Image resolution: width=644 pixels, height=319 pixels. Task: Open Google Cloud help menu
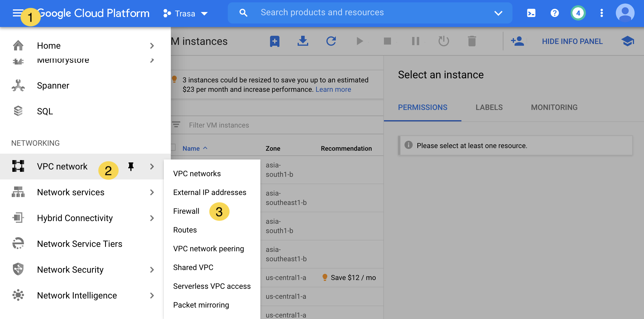pyautogui.click(x=554, y=13)
